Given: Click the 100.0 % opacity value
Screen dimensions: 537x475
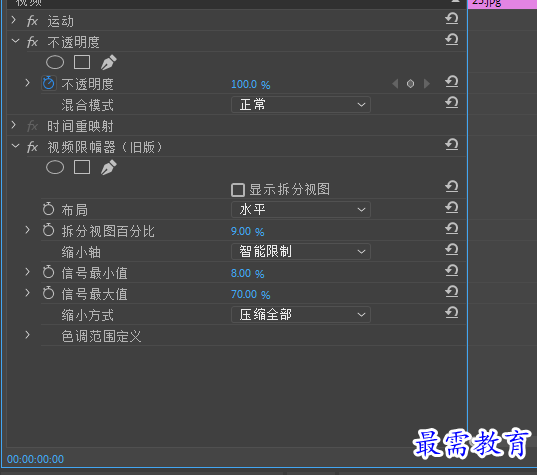Looking at the screenshot, I should [x=250, y=84].
